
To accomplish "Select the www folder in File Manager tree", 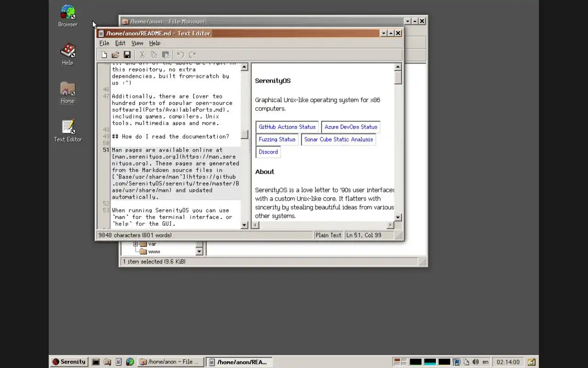I will tap(154, 252).
